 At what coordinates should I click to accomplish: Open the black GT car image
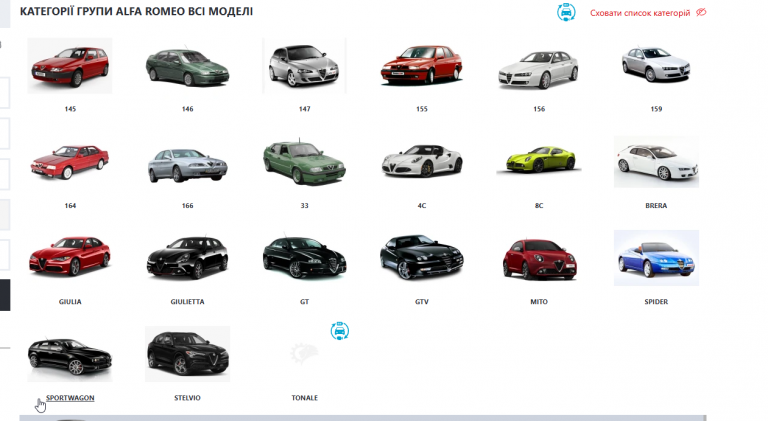[x=304, y=258]
